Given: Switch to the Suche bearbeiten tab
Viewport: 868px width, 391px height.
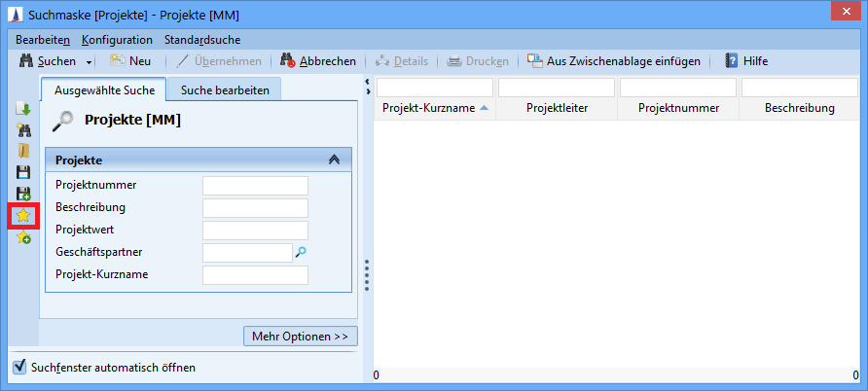Looking at the screenshot, I should 224,89.
